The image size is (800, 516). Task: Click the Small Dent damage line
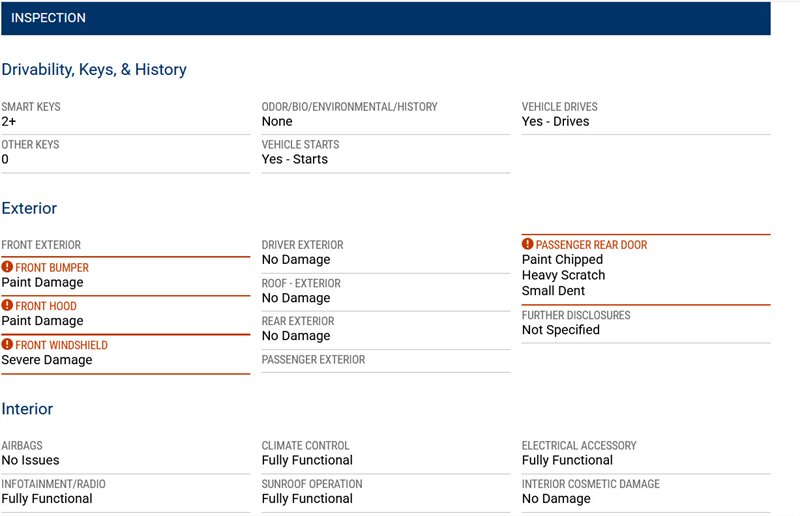tap(555, 291)
